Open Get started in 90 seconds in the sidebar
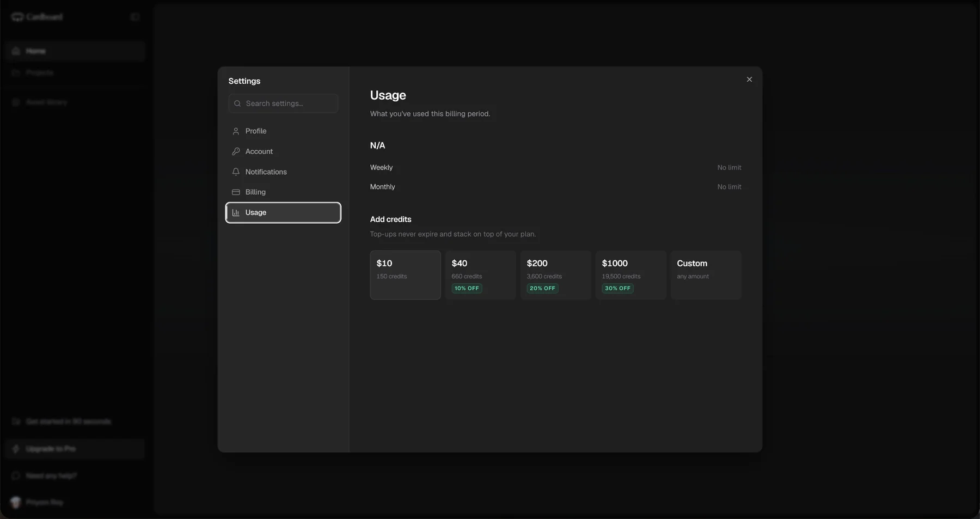Viewport: 980px width, 519px height. 76,422
